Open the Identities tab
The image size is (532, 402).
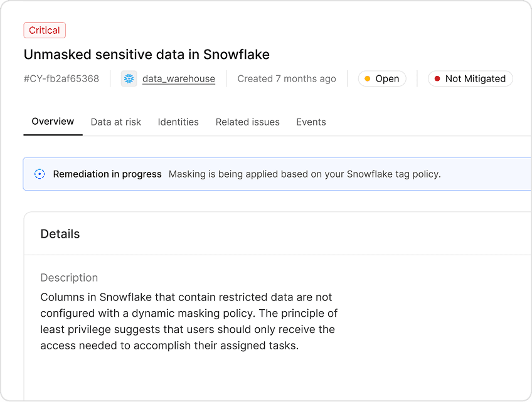(178, 122)
